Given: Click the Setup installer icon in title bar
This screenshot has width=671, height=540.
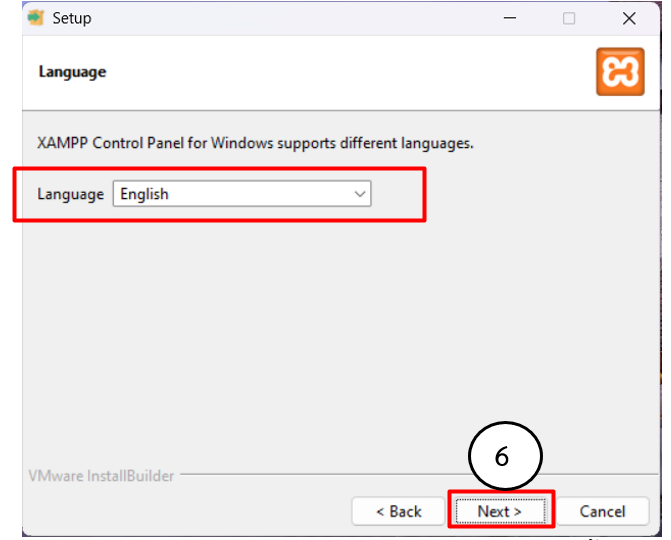Looking at the screenshot, I should 37,18.
